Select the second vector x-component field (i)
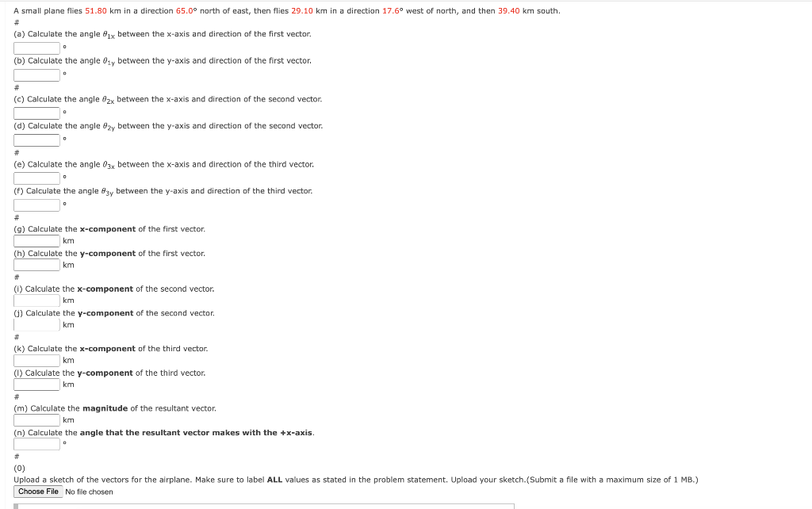The height and width of the screenshot is (509, 812). click(36, 300)
